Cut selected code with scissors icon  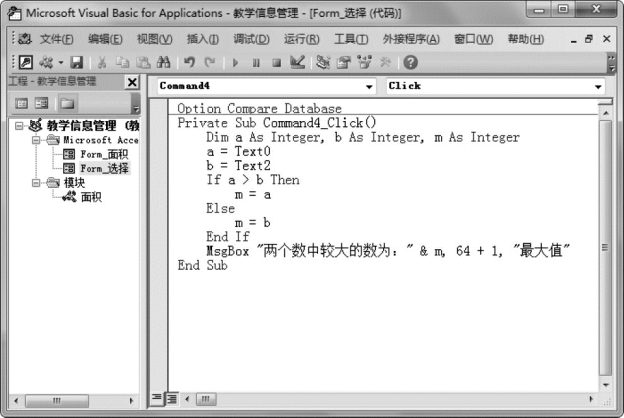[102, 63]
